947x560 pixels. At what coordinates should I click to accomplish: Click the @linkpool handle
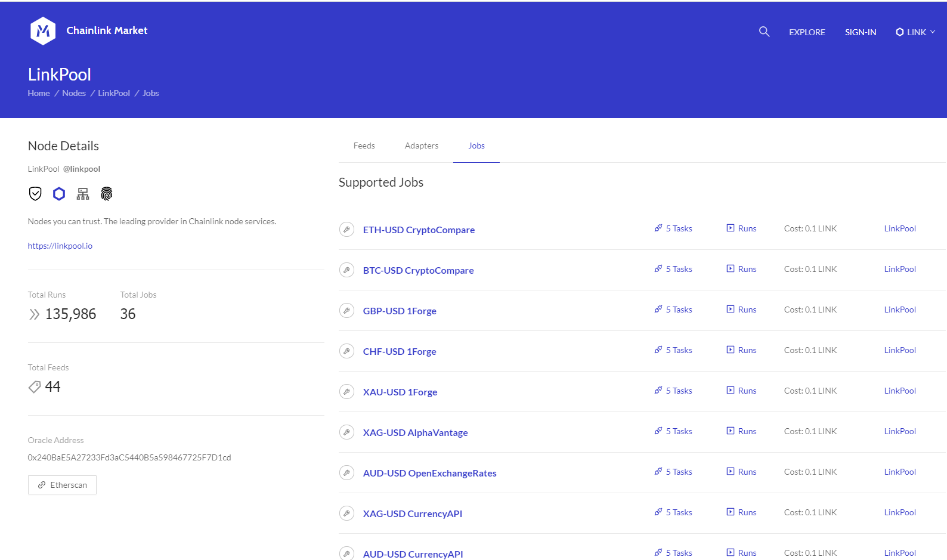click(x=82, y=169)
